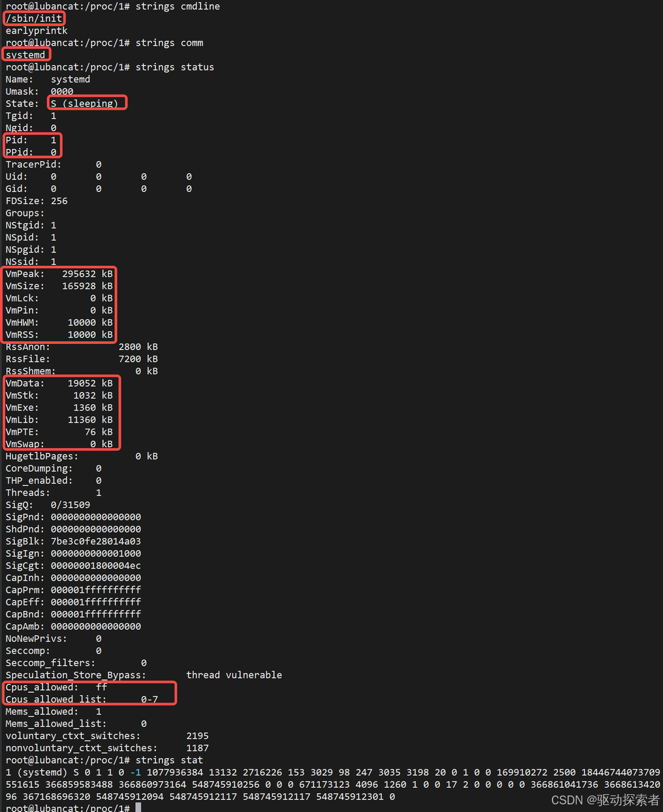Click the 'VmRSS:' line
The height and width of the screenshot is (812, 663).
[59, 334]
